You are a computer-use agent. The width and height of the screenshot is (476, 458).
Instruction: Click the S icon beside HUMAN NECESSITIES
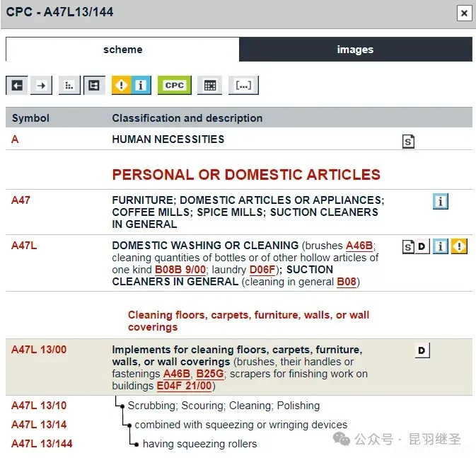pyautogui.click(x=408, y=142)
